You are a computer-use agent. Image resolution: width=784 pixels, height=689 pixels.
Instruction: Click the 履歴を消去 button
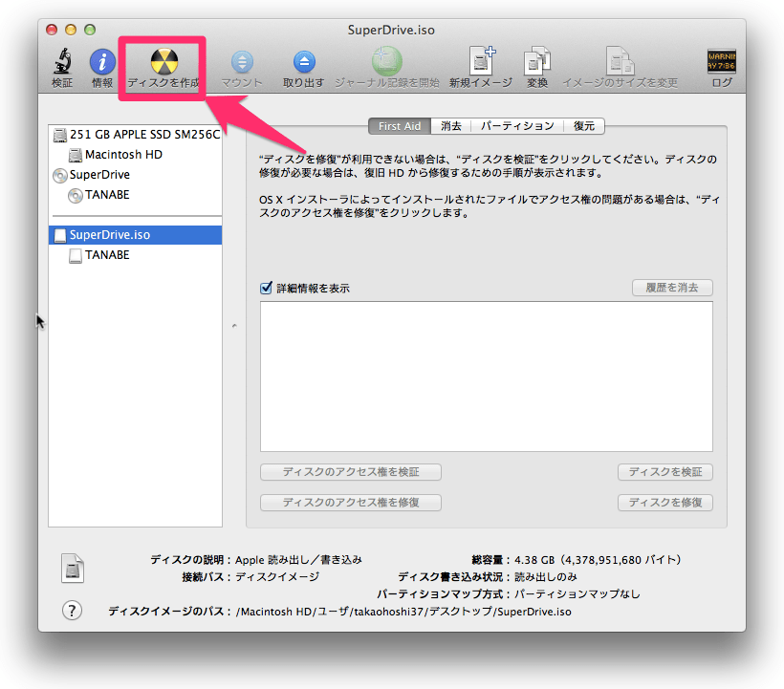click(x=672, y=288)
